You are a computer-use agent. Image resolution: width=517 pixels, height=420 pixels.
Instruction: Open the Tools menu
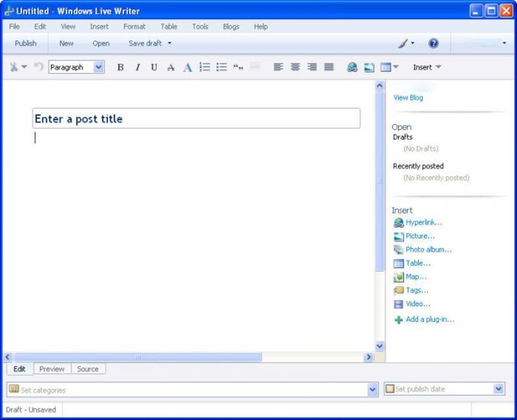click(x=200, y=27)
